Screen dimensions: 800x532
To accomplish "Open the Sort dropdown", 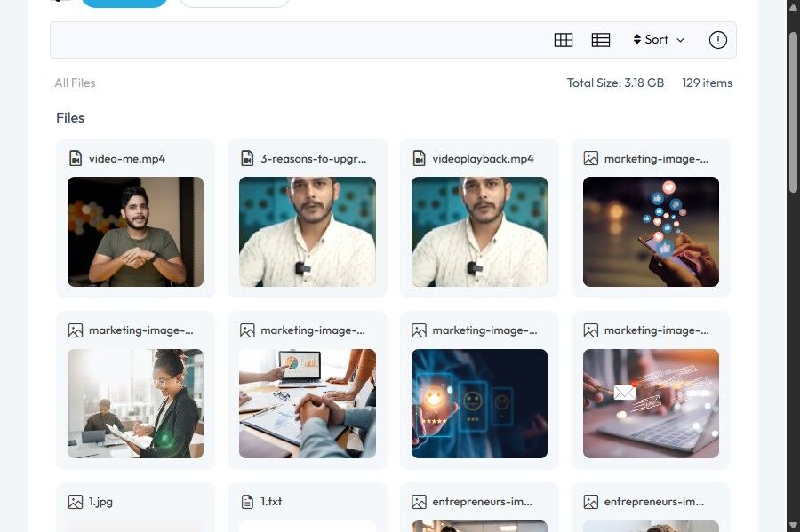I will (x=658, y=40).
